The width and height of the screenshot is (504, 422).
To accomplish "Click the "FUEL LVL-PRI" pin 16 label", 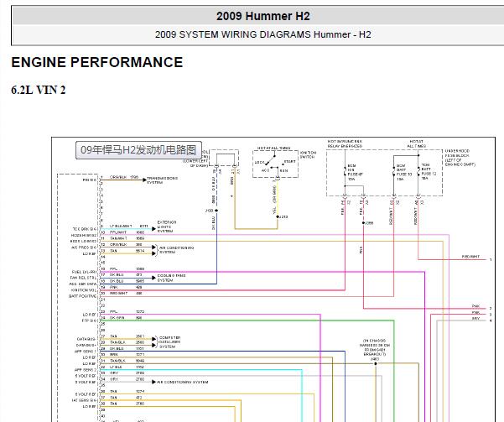I will tap(84, 272).
